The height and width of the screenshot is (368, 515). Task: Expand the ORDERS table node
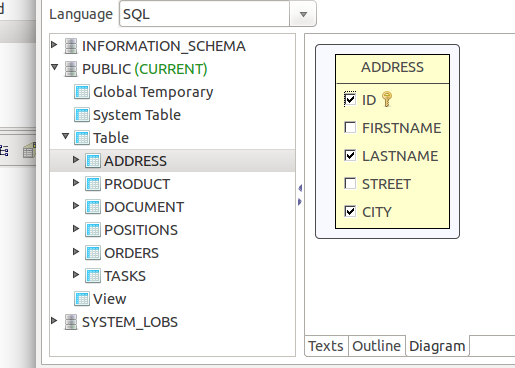[76, 251]
